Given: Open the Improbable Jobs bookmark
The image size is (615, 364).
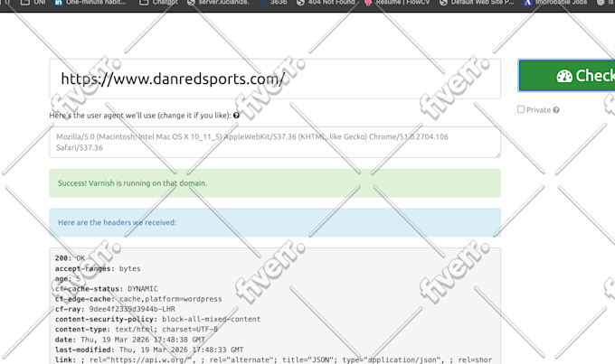Looking at the screenshot, I should [556, 3].
